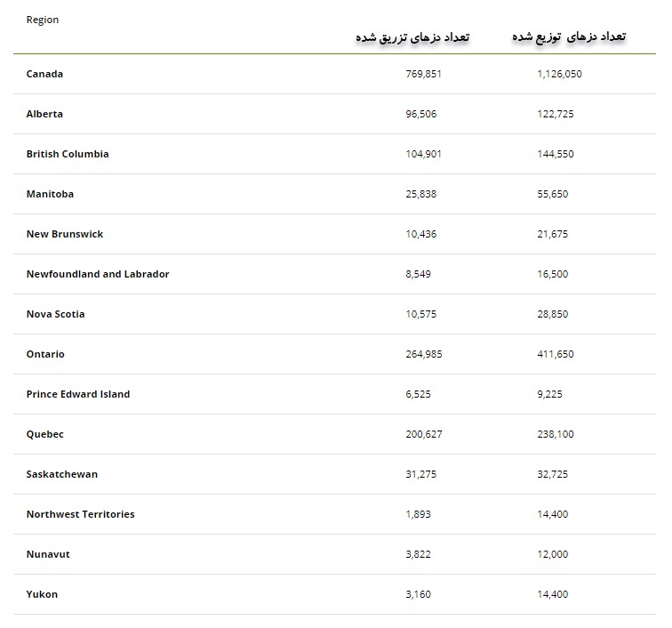Click Ontario's 411,650 distributed doses value

(x=556, y=354)
